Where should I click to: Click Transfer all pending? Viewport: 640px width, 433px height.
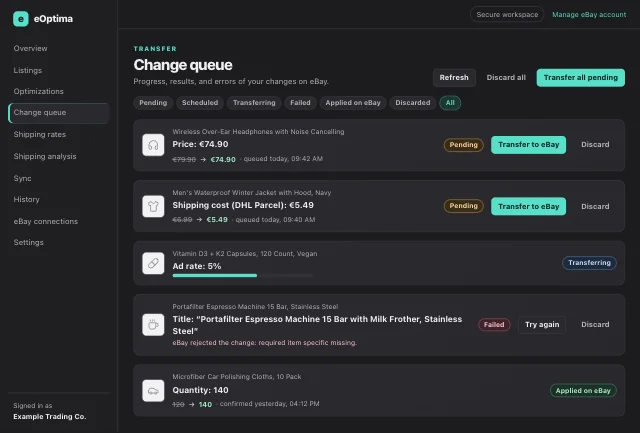580,78
